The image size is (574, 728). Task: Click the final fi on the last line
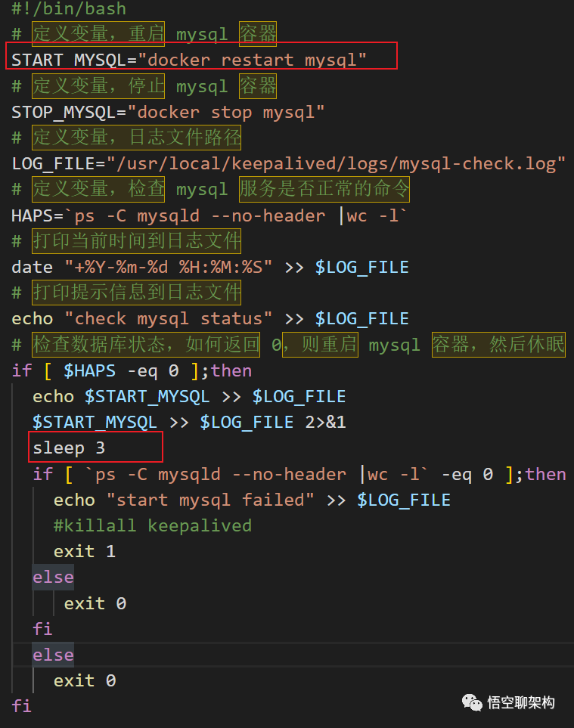click(22, 707)
